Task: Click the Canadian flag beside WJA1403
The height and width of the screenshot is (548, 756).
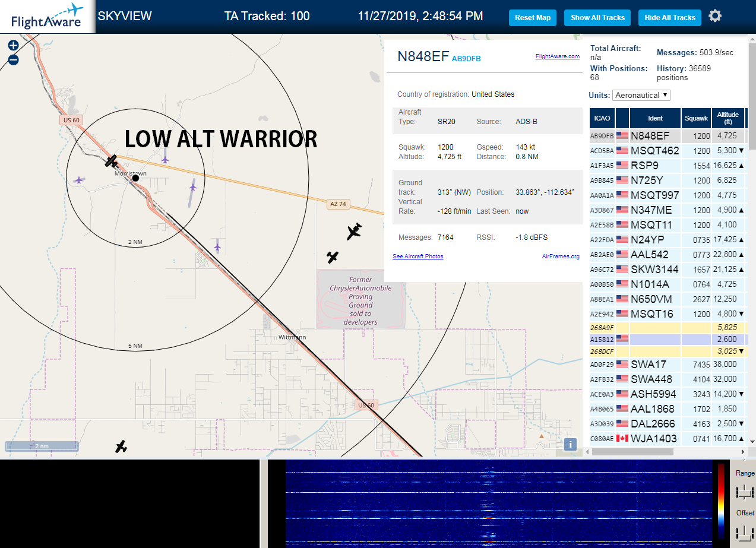Action: 622,438
